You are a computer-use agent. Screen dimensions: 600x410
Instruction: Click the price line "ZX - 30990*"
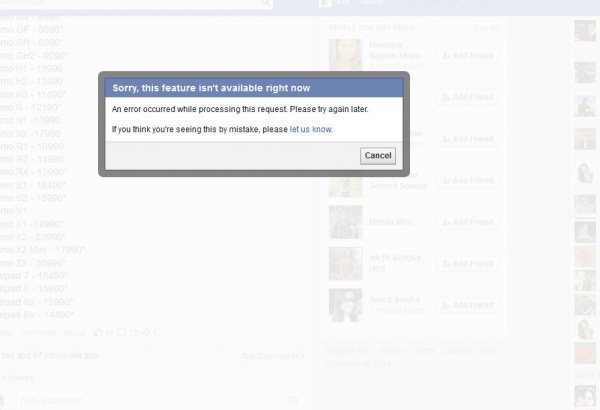pyautogui.click(x=33, y=263)
